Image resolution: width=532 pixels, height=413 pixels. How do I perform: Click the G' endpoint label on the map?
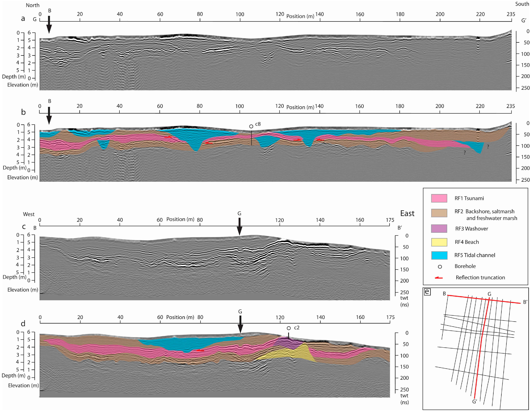(x=475, y=401)
